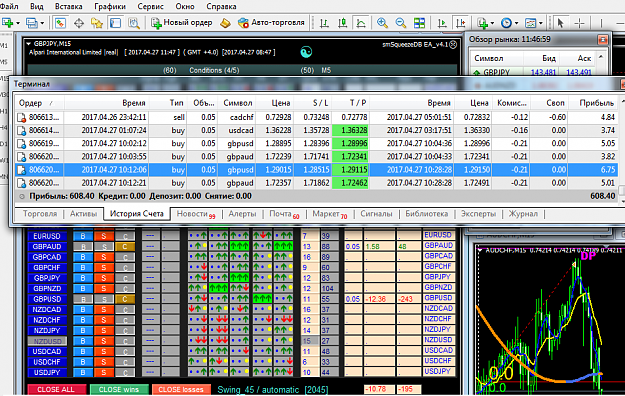Zoom in on the chart
The height and width of the screenshot is (396, 625).
coord(382,23)
